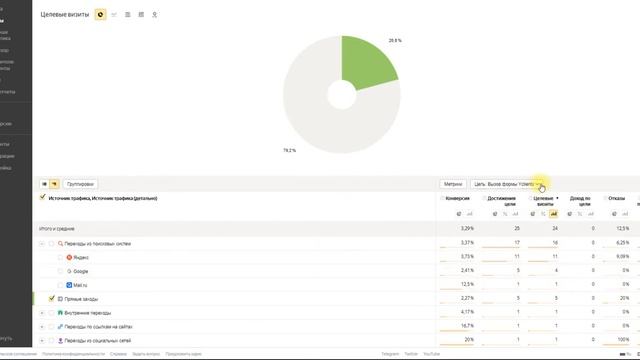Sort by the Доход по цели column header
The image size is (640, 360).
tap(580, 201)
